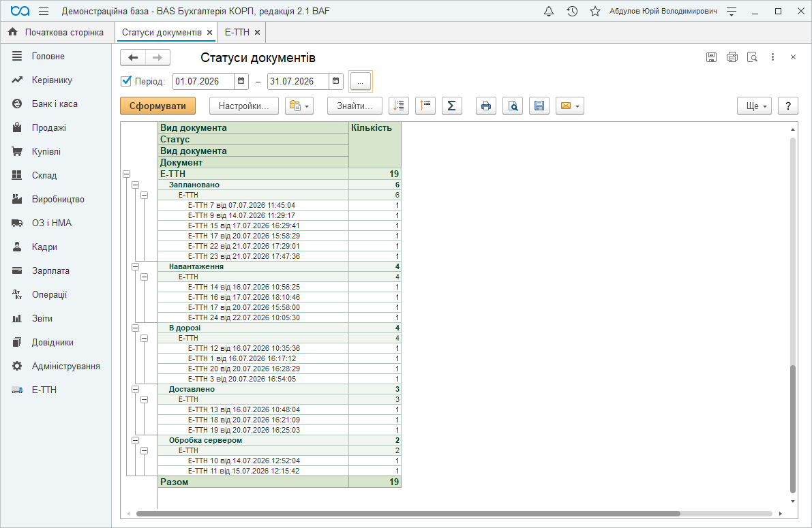Open help question mark button
The image size is (812, 528).
tap(787, 106)
